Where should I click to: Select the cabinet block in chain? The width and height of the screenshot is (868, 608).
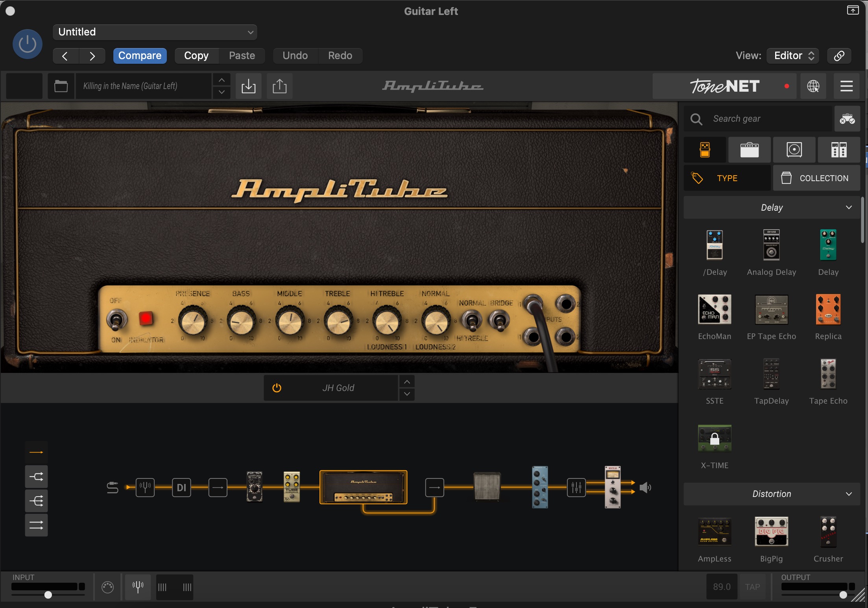point(487,486)
